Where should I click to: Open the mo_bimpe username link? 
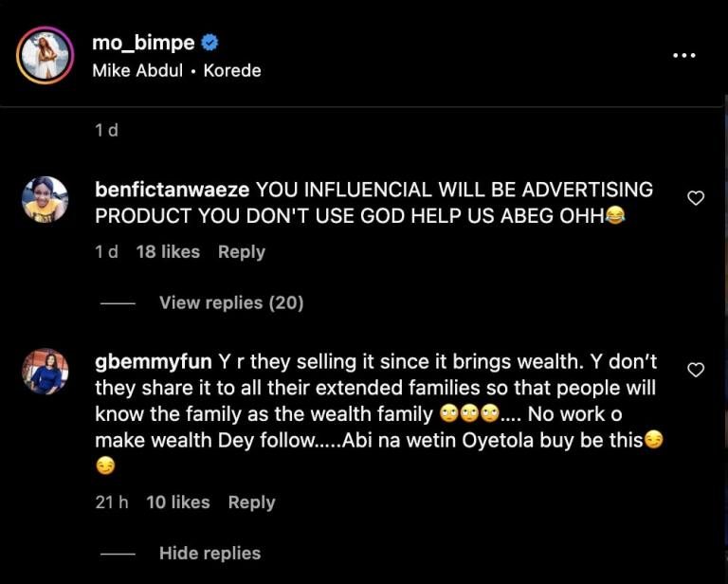143,43
